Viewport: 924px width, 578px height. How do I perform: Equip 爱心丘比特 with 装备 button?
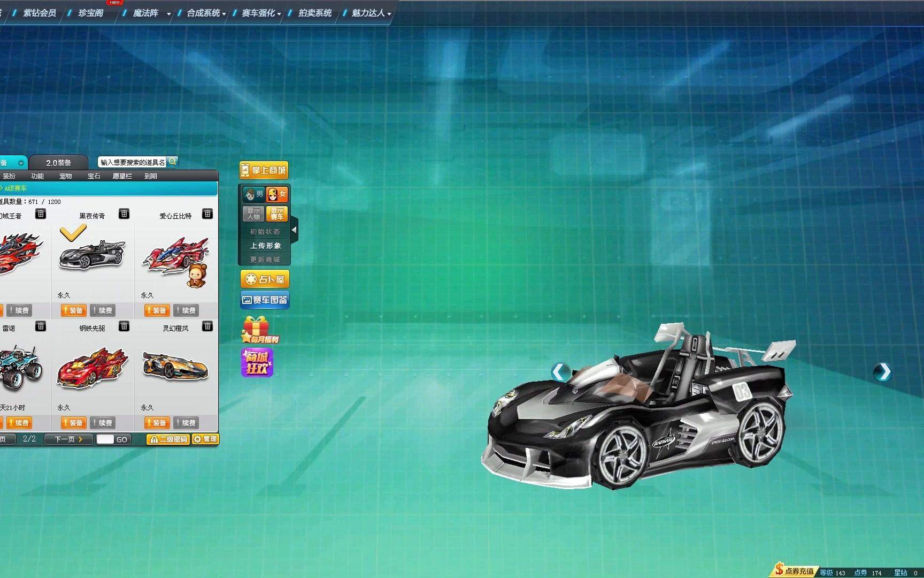pyautogui.click(x=157, y=310)
